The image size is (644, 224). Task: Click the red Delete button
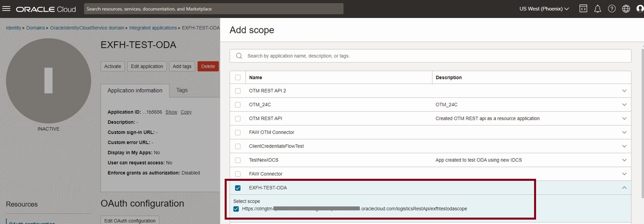208,66
